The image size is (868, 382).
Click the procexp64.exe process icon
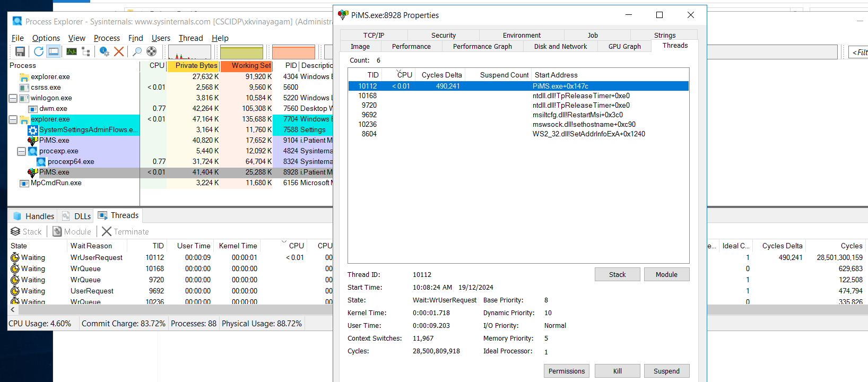point(41,162)
